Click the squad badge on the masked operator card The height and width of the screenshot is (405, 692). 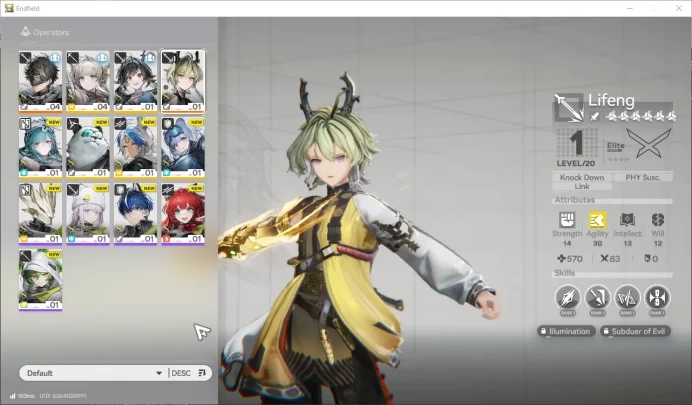pos(55,57)
